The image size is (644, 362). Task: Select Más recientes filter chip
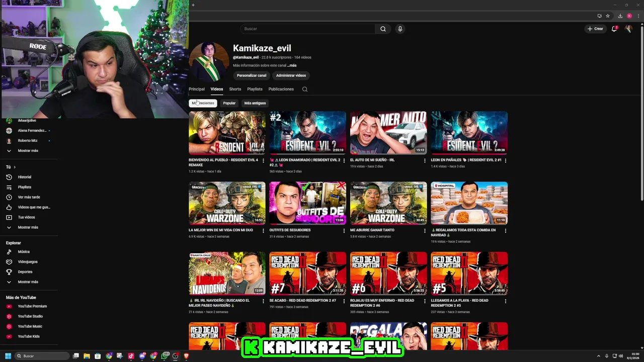point(203,103)
